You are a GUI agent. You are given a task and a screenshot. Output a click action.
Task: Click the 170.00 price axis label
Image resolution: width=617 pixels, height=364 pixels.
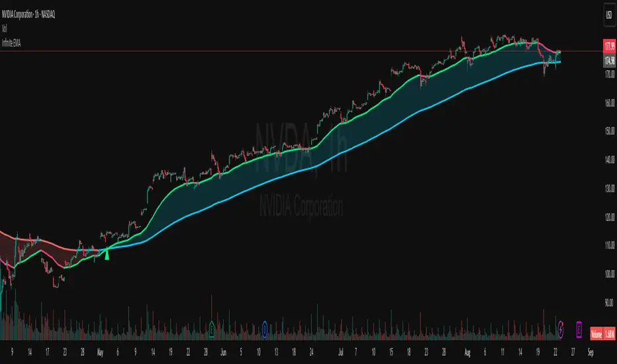[x=610, y=74]
